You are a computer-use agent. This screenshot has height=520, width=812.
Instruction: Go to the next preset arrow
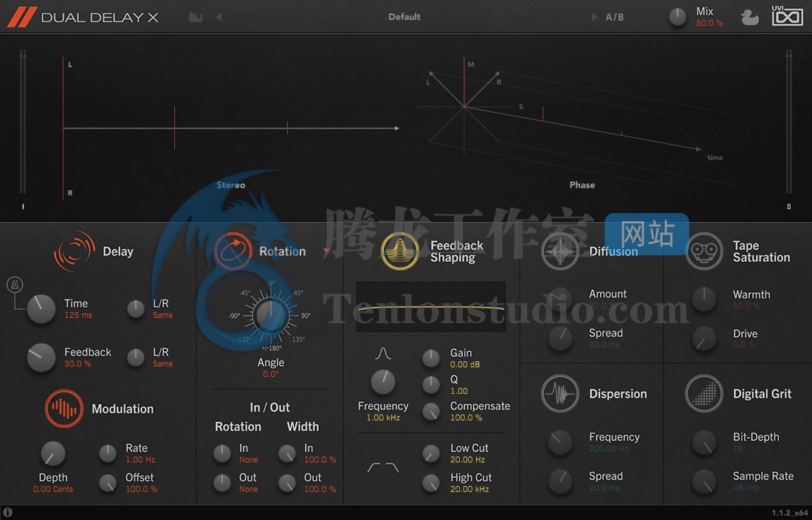594,17
